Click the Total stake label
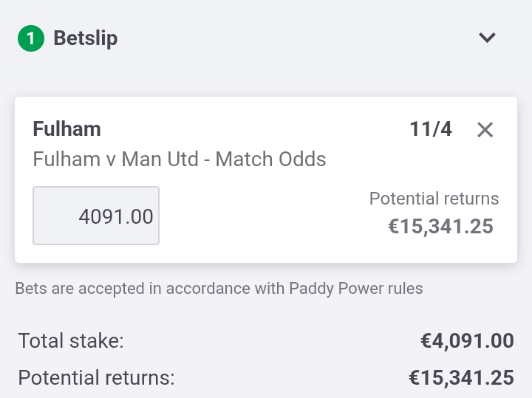The height and width of the screenshot is (398, 532). (x=71, y=340)
